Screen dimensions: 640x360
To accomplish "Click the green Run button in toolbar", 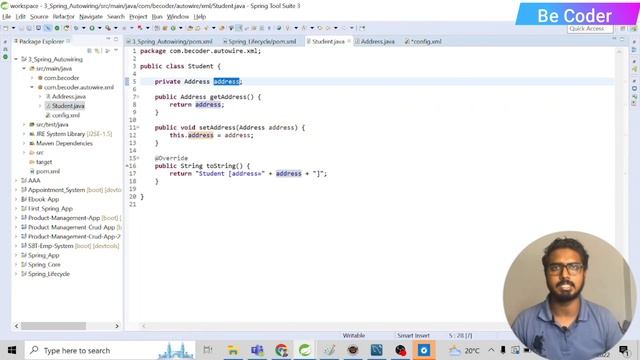I will coord(92,28).
